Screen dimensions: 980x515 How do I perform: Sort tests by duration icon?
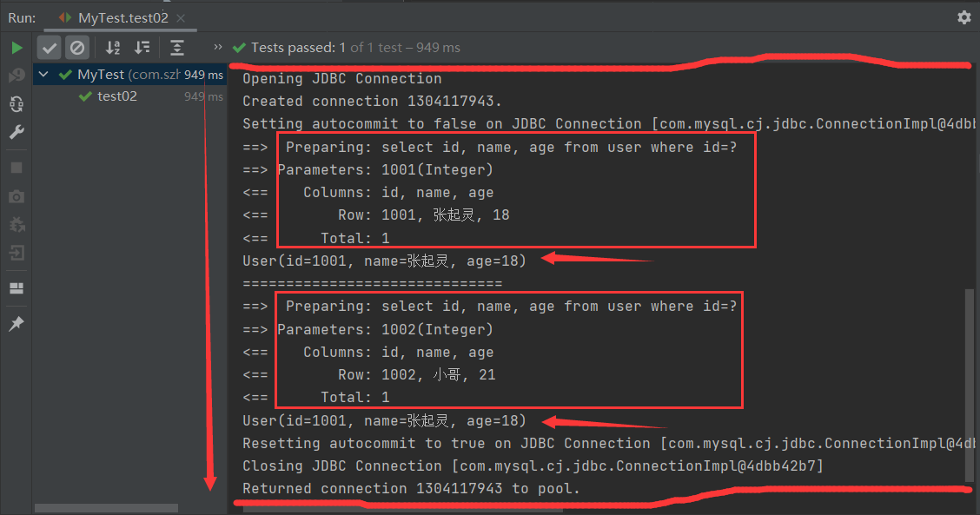pos(142,48)
